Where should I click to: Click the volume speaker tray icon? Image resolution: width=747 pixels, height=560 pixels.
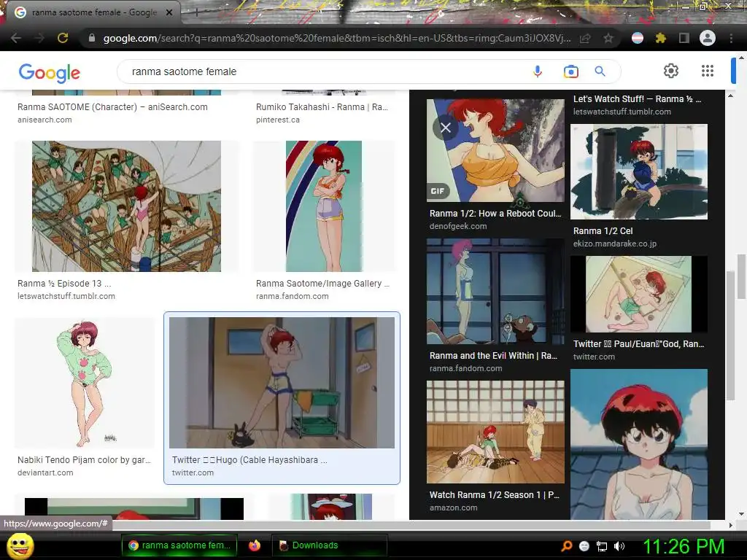pos(619,546)
